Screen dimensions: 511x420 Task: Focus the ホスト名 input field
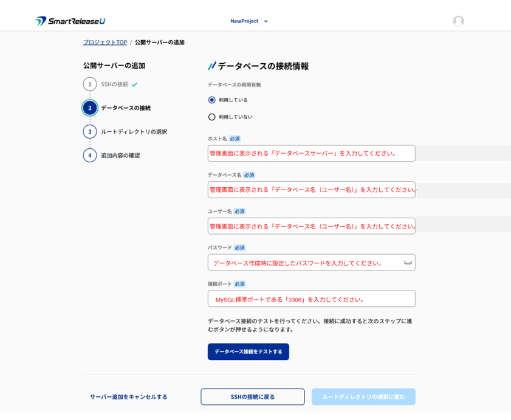[311, 153]
